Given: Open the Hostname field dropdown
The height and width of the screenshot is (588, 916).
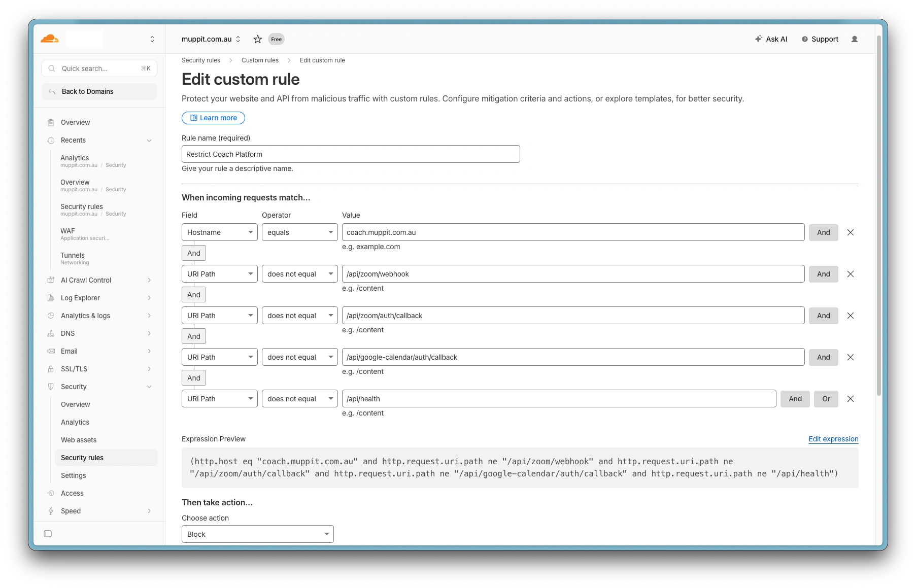Looking at the screenshot, I should (219, 232).
